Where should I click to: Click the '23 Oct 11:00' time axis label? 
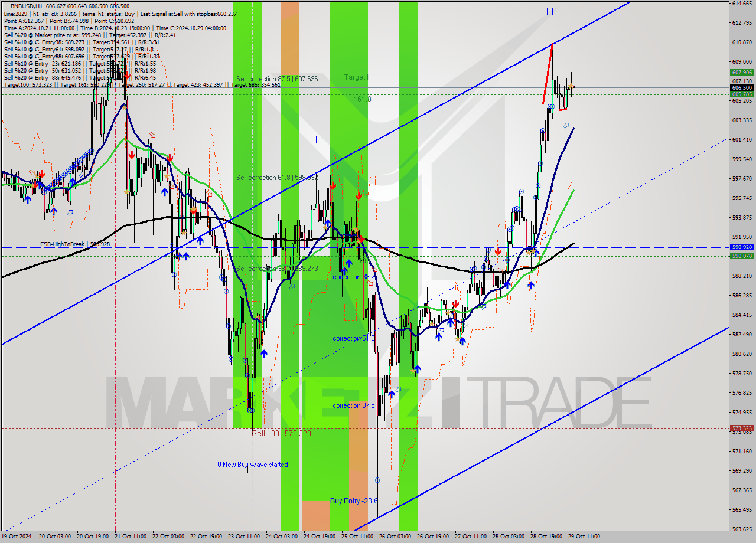point(243,537)
